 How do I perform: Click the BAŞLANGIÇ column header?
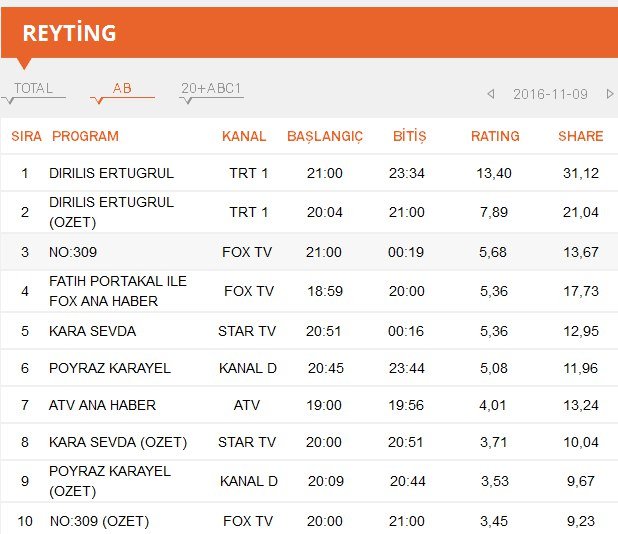pos(325,136)
